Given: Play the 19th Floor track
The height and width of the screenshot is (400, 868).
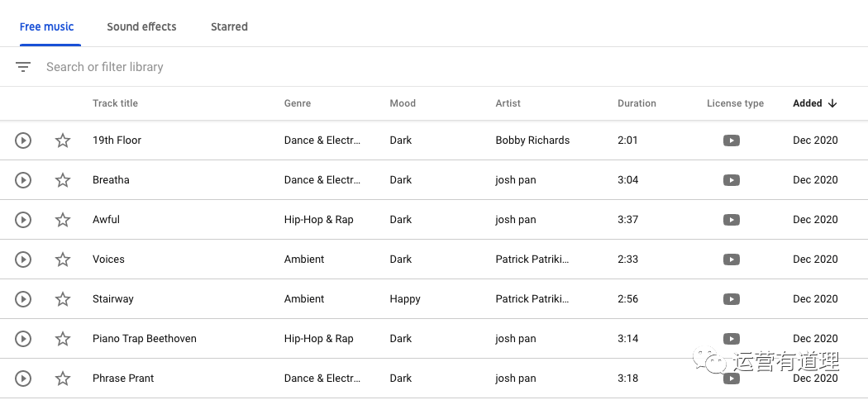Looking at the screenshot, I should (23, 140).
